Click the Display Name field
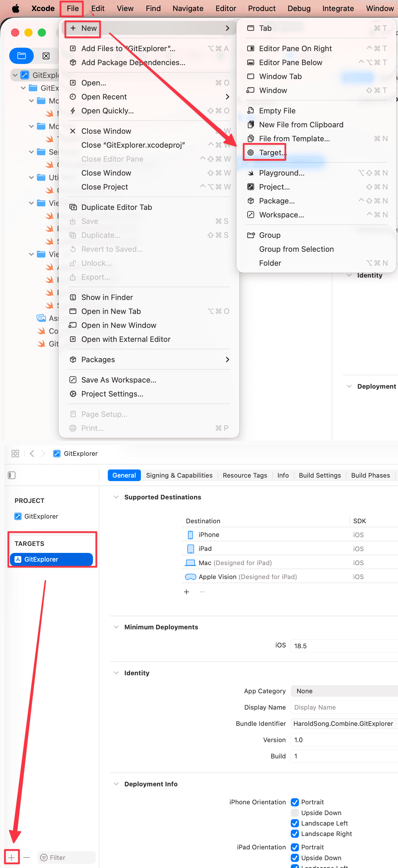 [344, 707]
